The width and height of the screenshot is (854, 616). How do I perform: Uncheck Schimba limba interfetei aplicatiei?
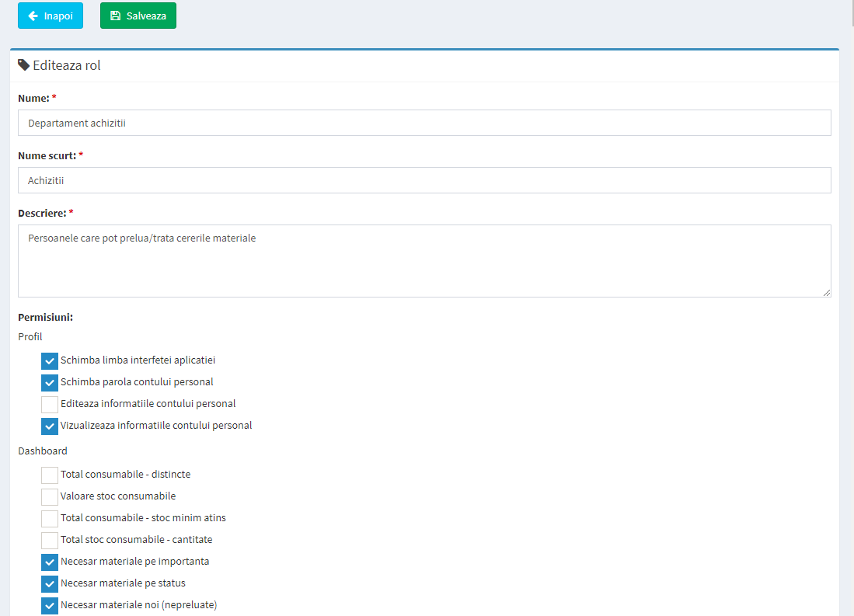(x=50, y=360)
